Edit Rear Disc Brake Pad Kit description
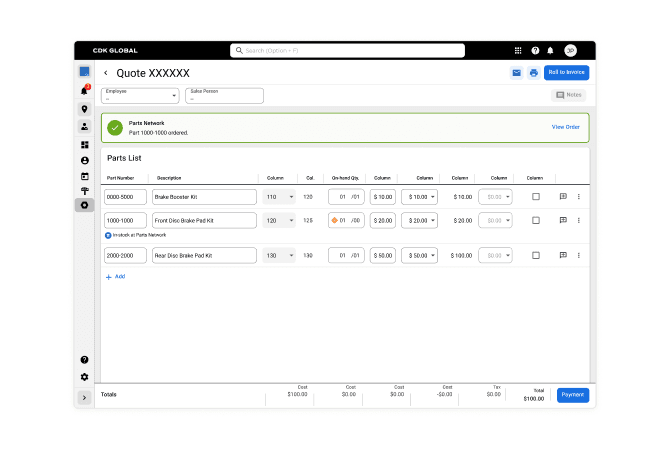The width and height of the screenshot is (670, 450). point(204,256)
